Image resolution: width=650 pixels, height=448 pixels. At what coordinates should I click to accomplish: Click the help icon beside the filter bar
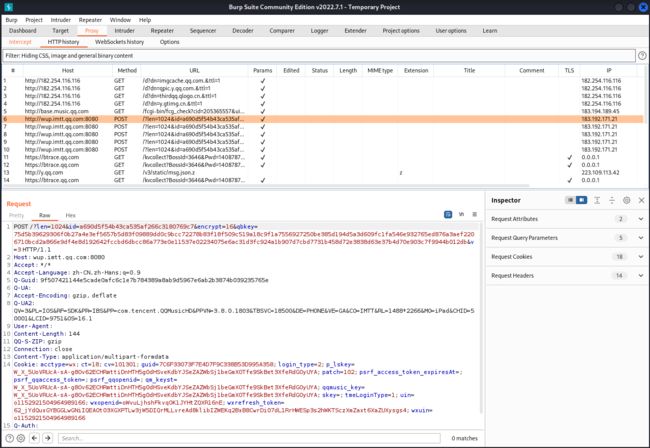click(x=642, y=56)
